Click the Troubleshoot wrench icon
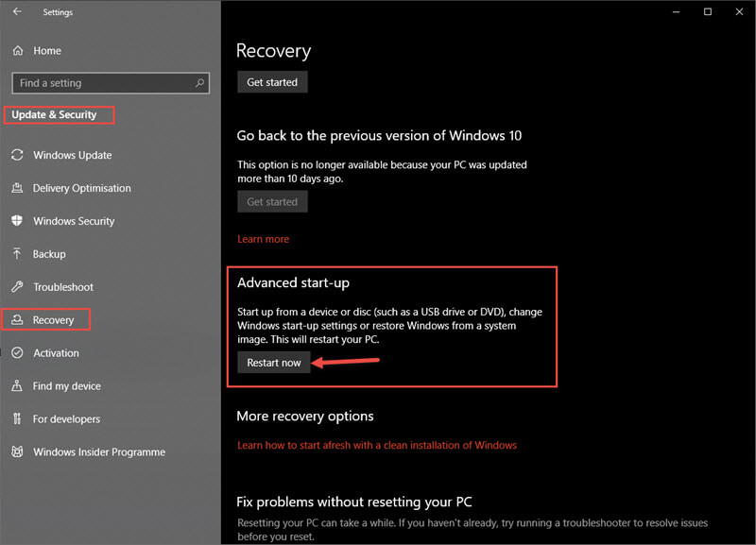Viewport: 756px width, 545px height. pyautogui.click(x=17, y=287)
